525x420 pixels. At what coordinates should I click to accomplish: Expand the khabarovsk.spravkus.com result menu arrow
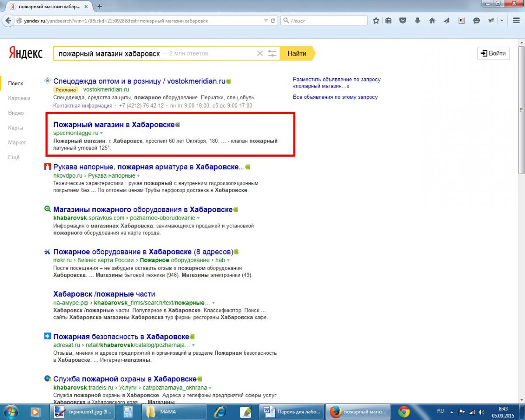pyautogui.click(x=198, y=218)
